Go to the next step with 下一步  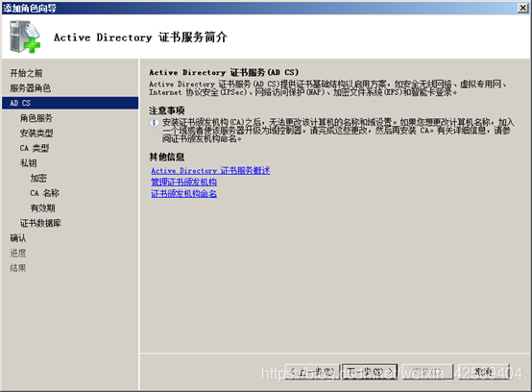pyautogui.click(x=370, y=372)
